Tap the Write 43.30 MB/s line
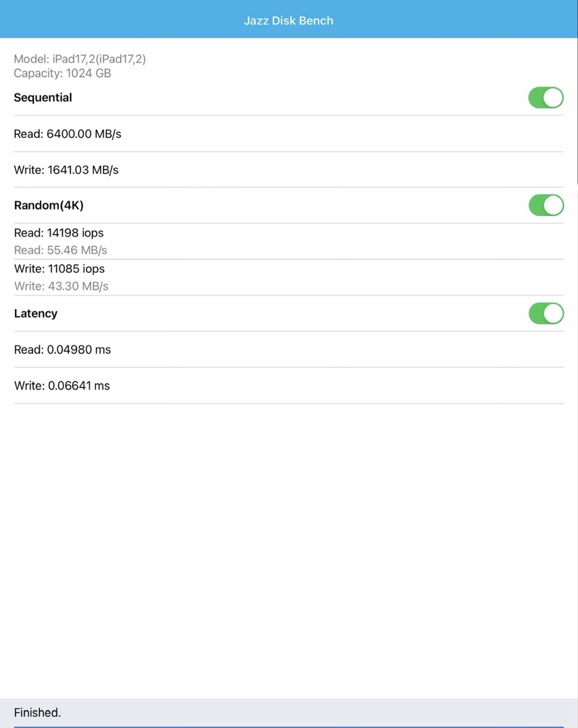 (x=61, y=286)
